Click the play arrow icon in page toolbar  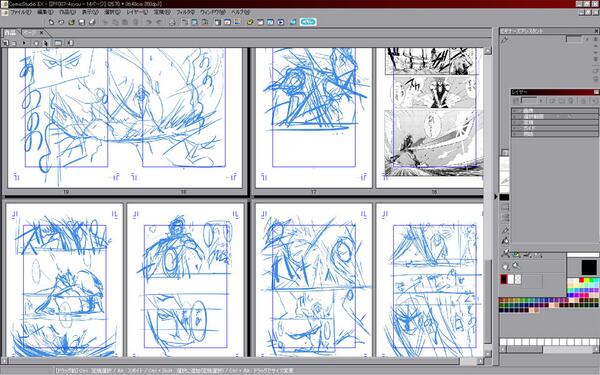(24, 43)
